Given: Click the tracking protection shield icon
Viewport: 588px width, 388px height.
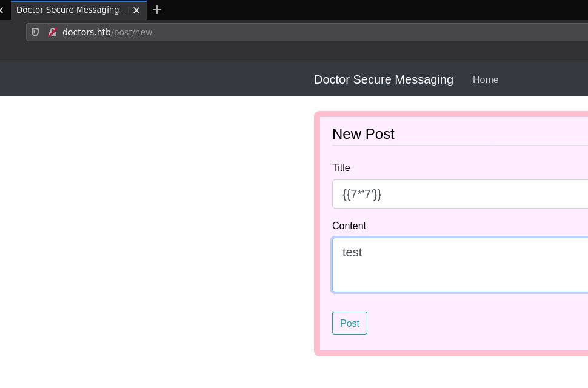Looking at the screenshot, I should [x=35, y=32].
